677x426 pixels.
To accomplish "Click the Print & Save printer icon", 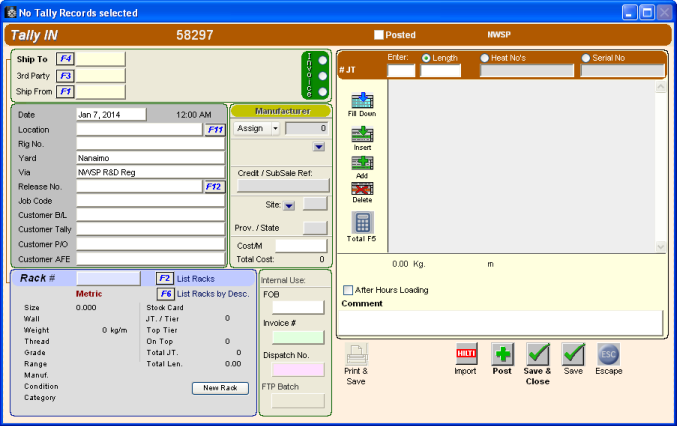I will [x=357, y=354].
